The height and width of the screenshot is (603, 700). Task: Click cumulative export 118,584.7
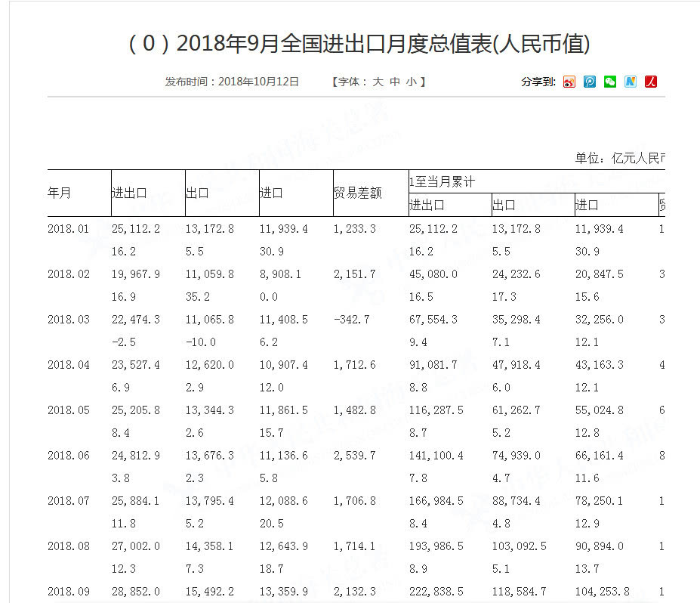point(520,592)
